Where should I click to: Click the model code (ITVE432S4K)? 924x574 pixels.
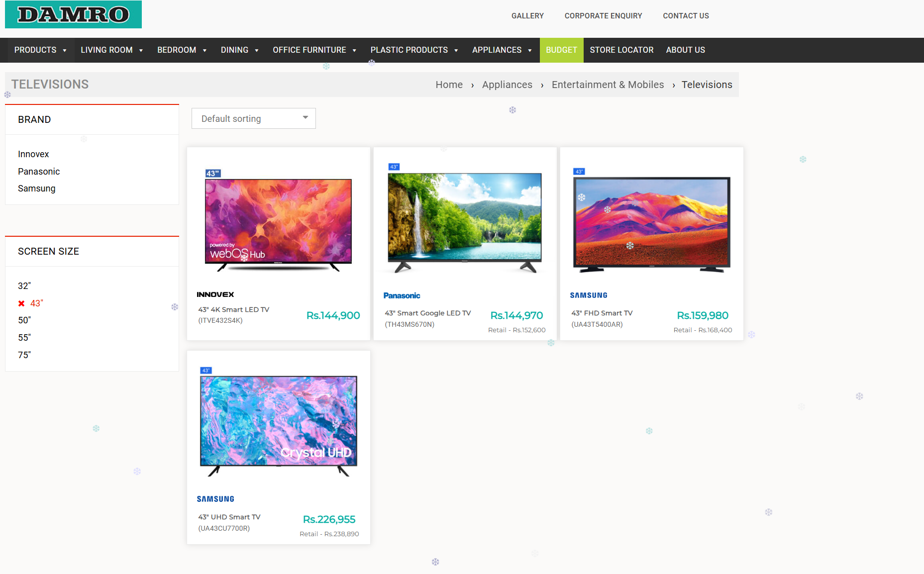[220, 321]
